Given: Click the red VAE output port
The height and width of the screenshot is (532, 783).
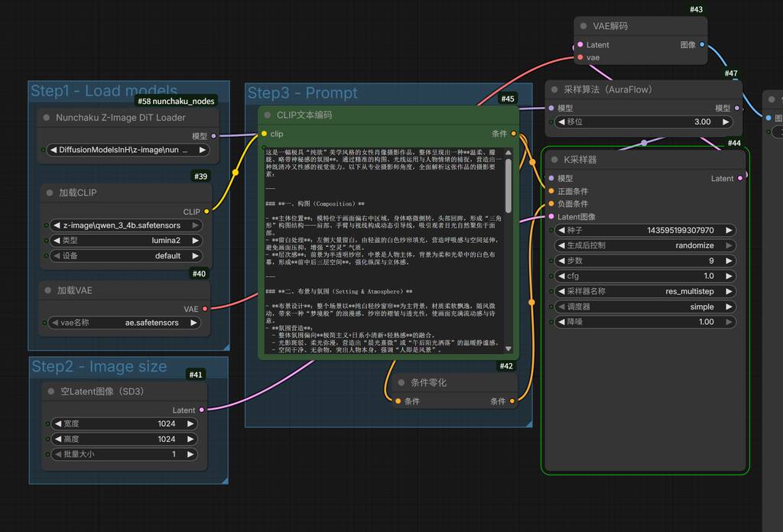Looking at the screenshot, I should click(x=205, y=309).
